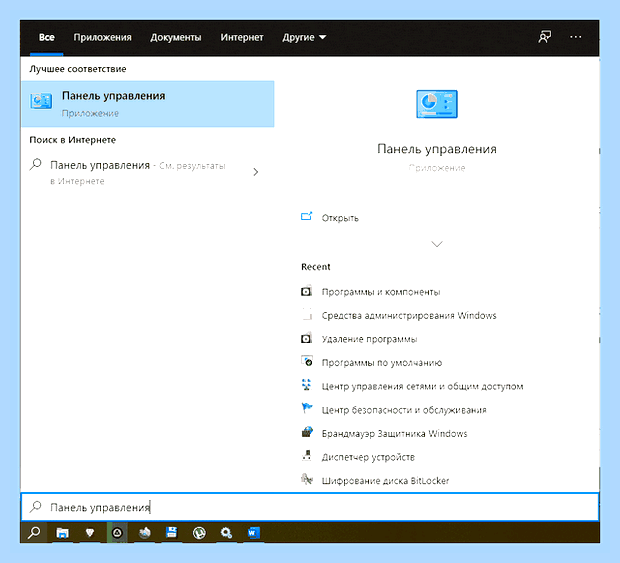Expand web result chevron arrow

256,172
